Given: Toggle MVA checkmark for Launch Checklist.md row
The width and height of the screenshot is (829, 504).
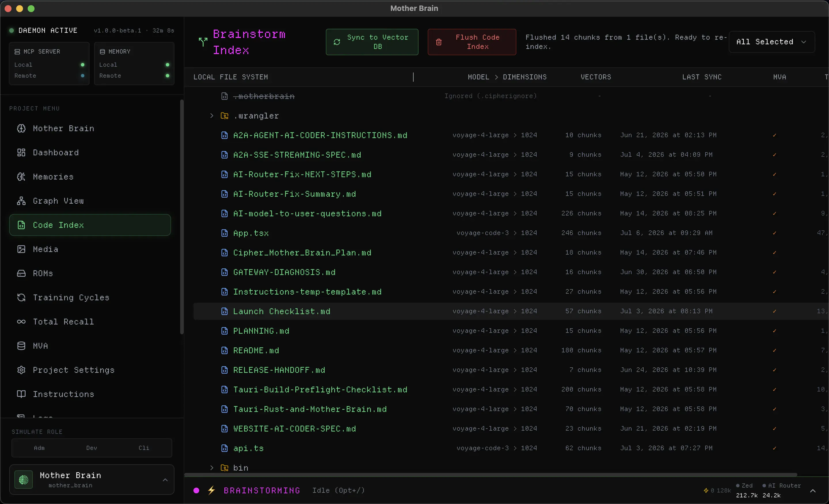Looking at the screenshot, I should (x=775, y=312).
